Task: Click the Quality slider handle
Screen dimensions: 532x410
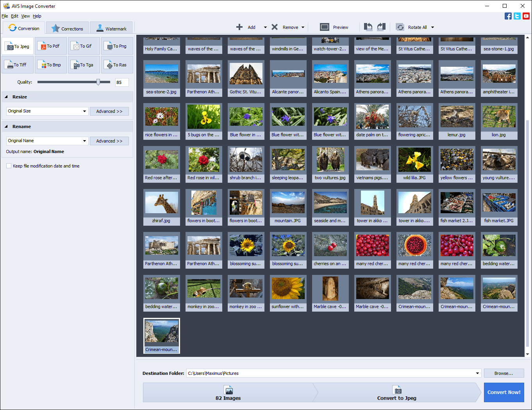Action: point(98,82)
